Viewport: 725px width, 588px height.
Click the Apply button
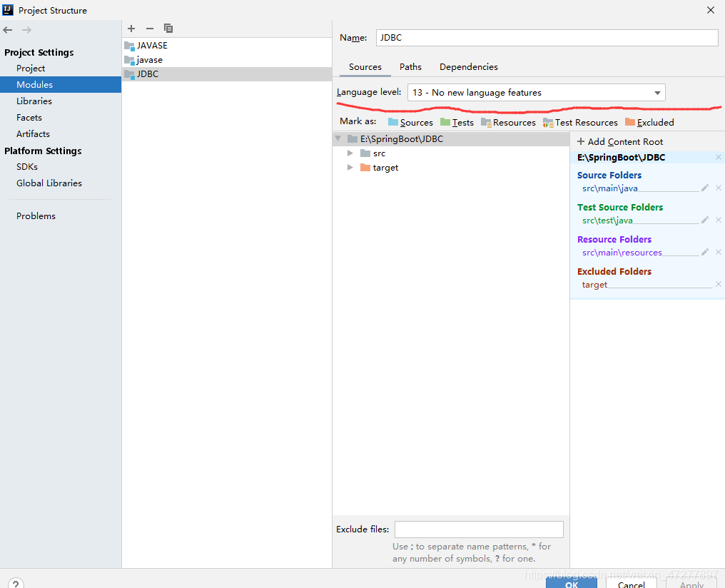coord(691,583)
